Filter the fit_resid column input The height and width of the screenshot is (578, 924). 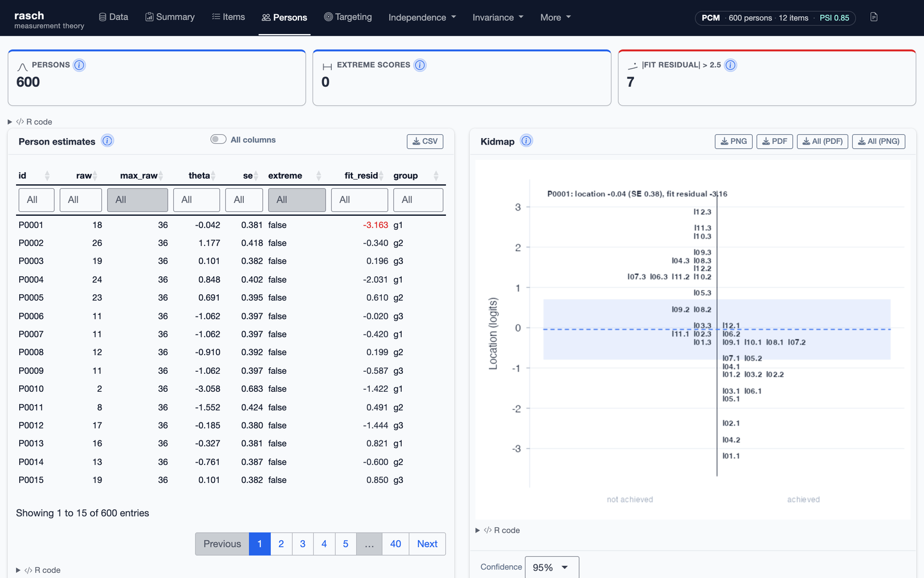(359, 200)
